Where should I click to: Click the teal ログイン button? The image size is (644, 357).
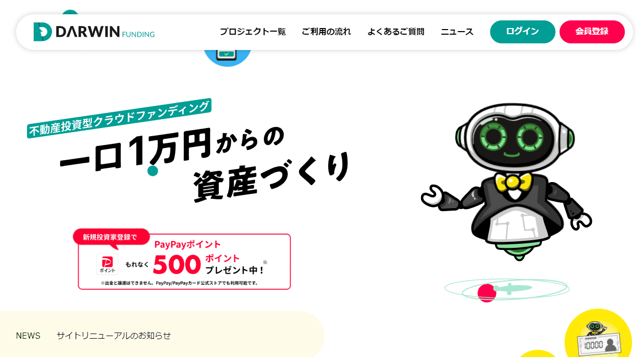tap(523, 32)
